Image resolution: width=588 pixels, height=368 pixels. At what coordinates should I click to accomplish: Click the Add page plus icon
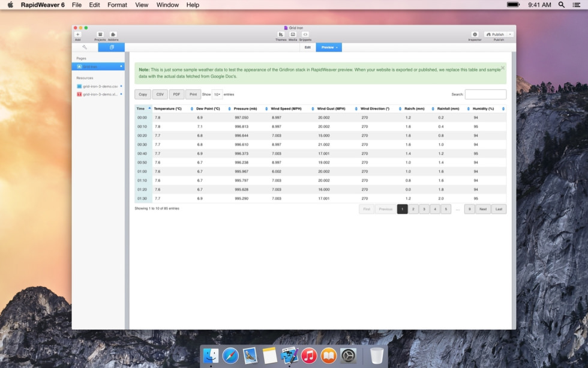pos(77,34)
